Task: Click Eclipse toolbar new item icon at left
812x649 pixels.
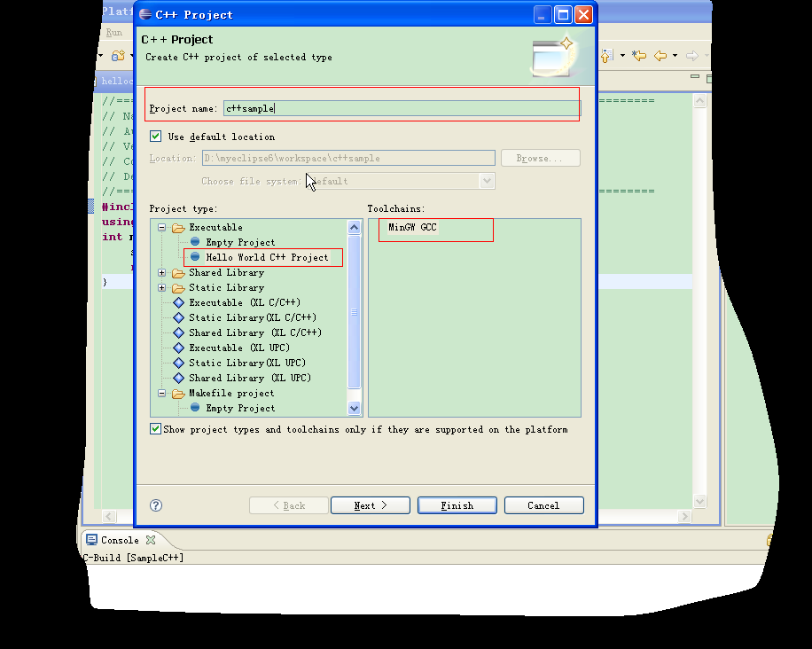Action: (x=118, y=56)
